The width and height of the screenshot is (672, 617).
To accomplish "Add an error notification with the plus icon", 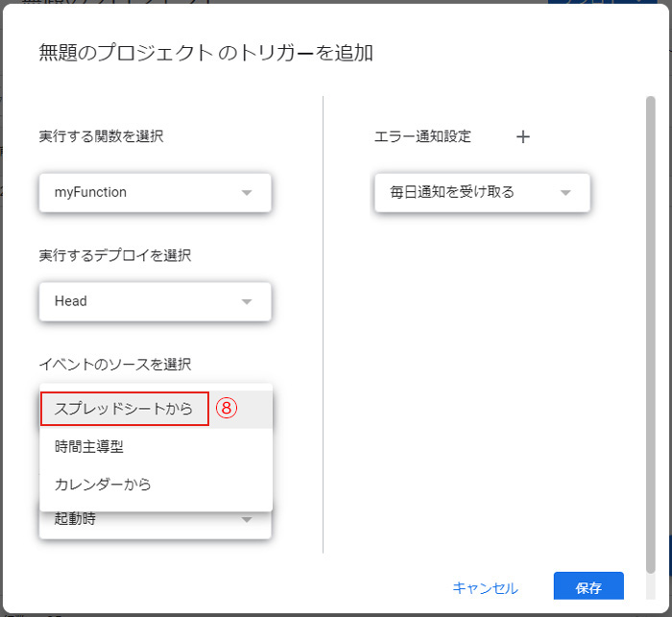I will coord(523,137).
